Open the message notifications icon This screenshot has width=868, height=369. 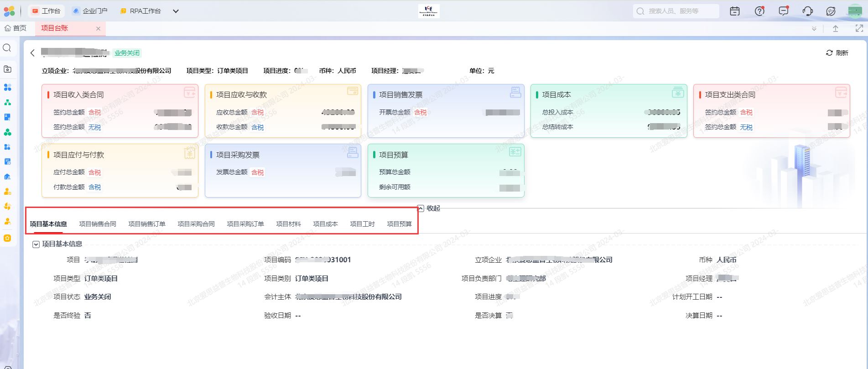(x=784, y=11)
